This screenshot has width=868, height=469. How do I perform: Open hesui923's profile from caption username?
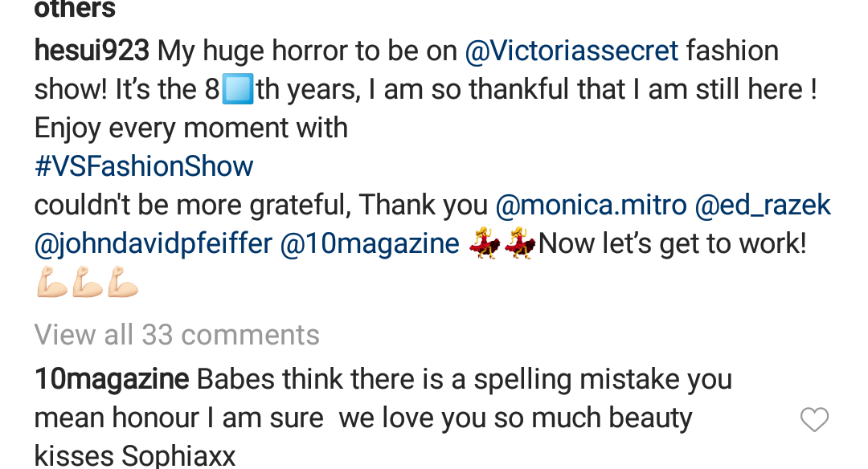click(92, 51)
